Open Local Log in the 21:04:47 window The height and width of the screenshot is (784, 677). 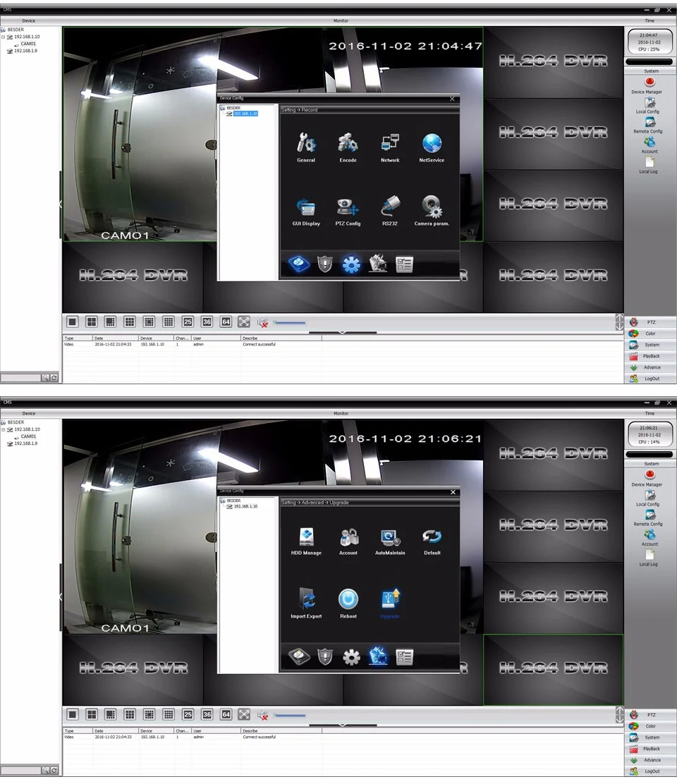(x=649, y=166)
